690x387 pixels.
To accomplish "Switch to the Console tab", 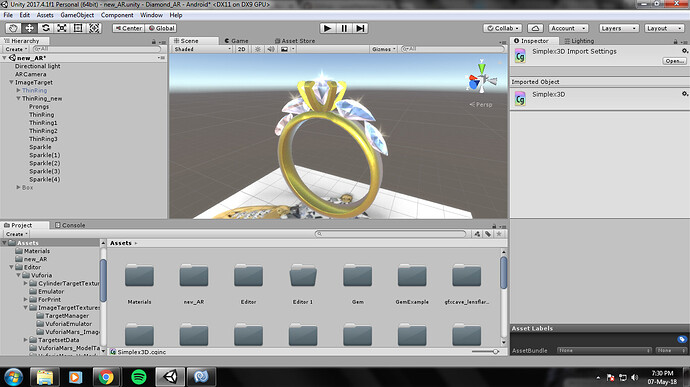I will (x=70, y=225).
